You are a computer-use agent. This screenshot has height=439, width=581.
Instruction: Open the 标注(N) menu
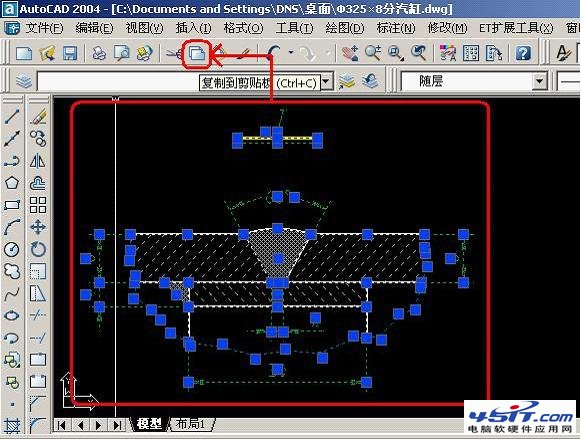(x=396, y=29)
